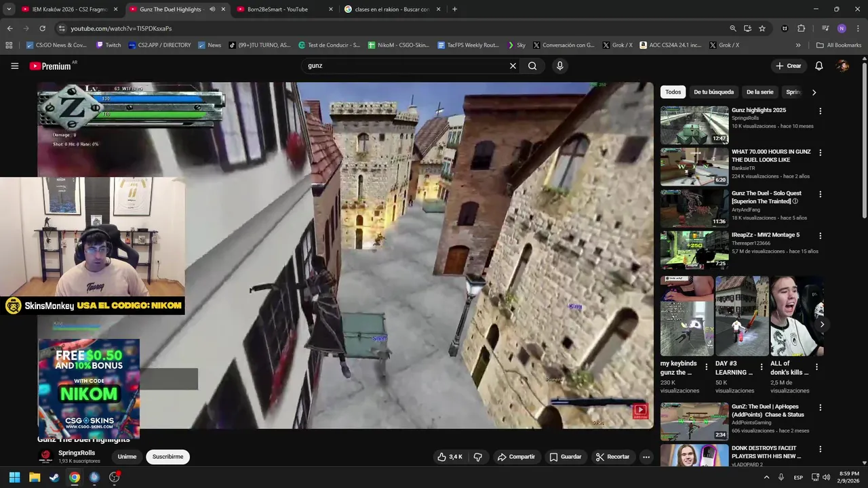This screenshot has height=488, width=868.
Task: Options menu for 'Gunz highlights 2025'
Action: click(x=820, y=111)
